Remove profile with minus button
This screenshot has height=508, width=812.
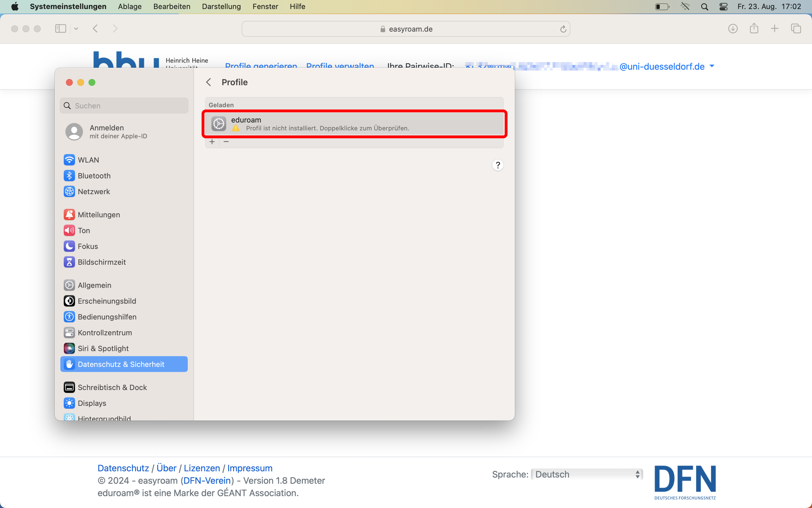(x=226, y=142)
